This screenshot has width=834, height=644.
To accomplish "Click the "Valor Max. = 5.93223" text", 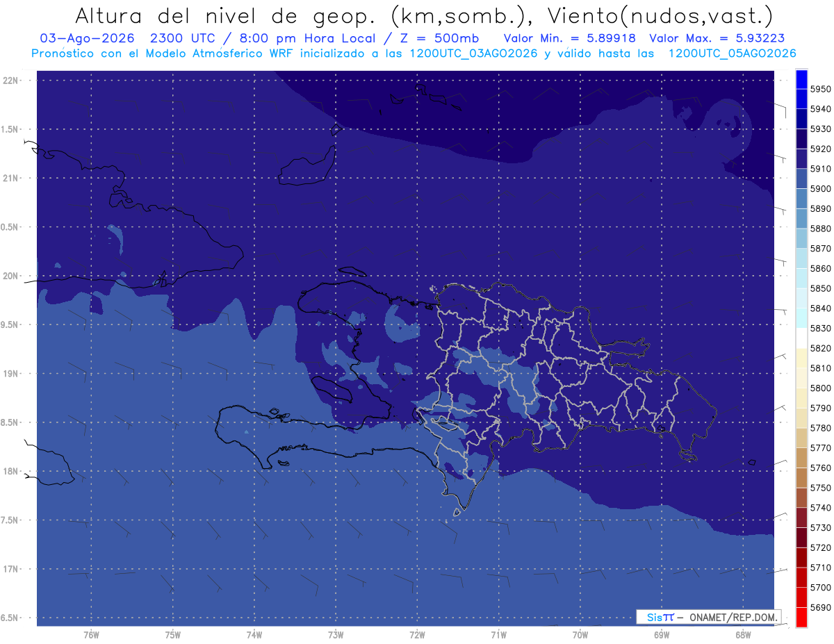I will pos(717,38).
